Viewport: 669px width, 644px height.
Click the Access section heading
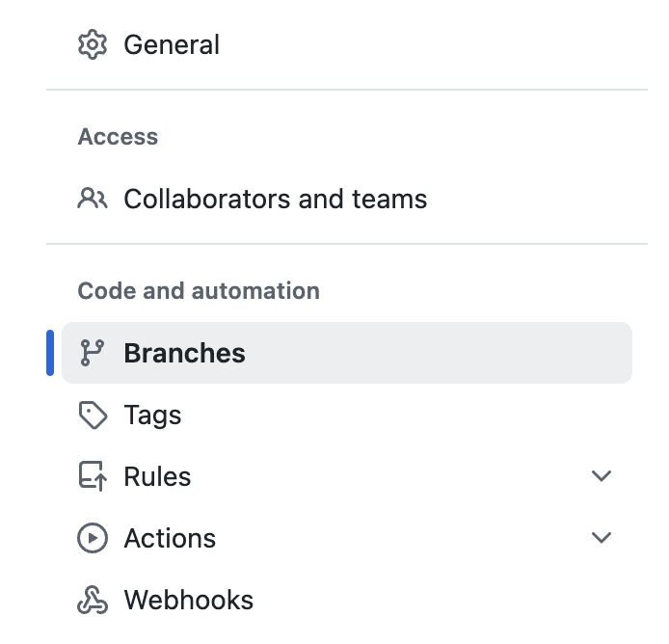118,137
